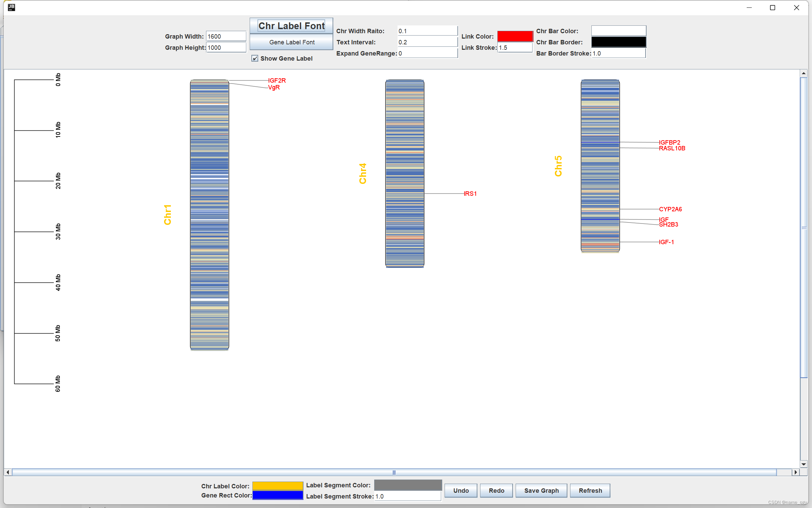The image size is (812, 508).
Task: Click the horizontal scrollbar left arrow
Action: pyautogui.click(x=8, y=472)
